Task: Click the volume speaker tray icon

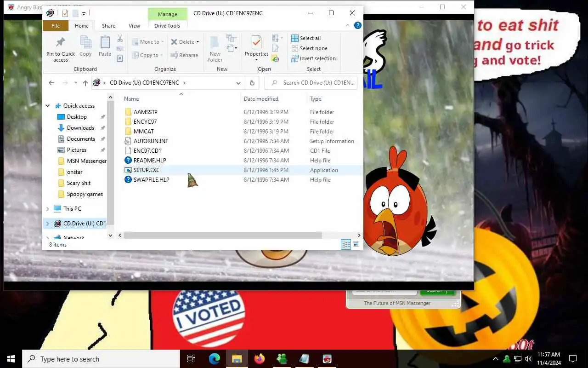Action: 528,359
